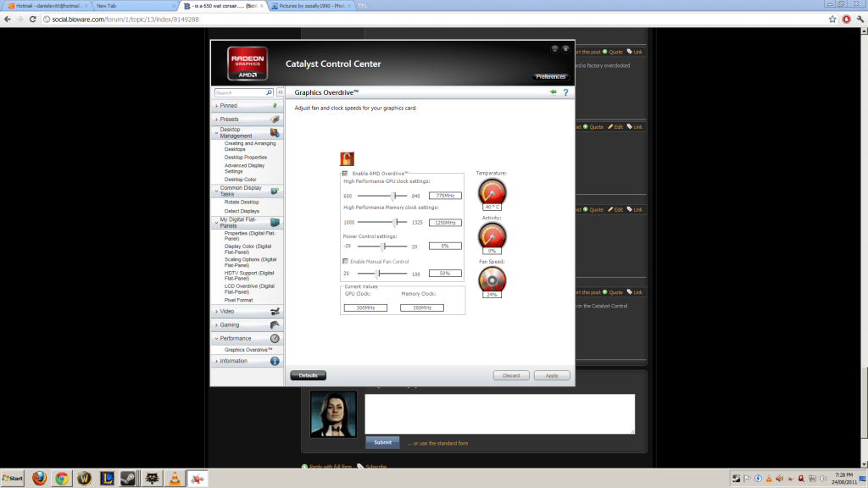Click the green pin arrow icon beside help
The height and width of the screenshot is (488, 868).
[554, 92]
